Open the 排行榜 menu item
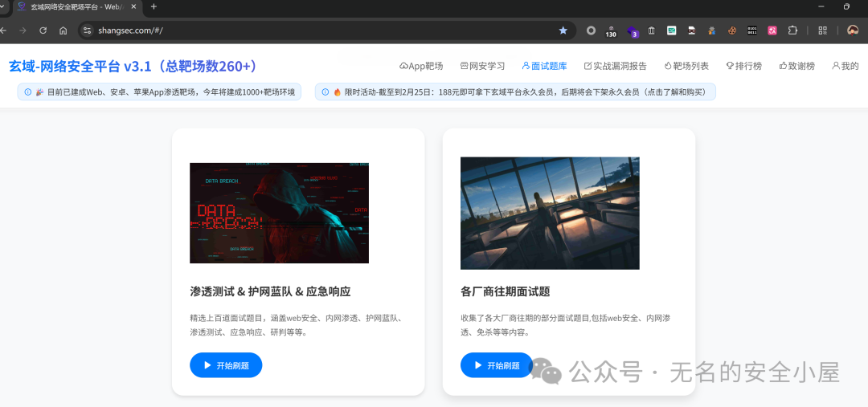Viewport: 868px width, 407px height. click(x=744, y=66)
